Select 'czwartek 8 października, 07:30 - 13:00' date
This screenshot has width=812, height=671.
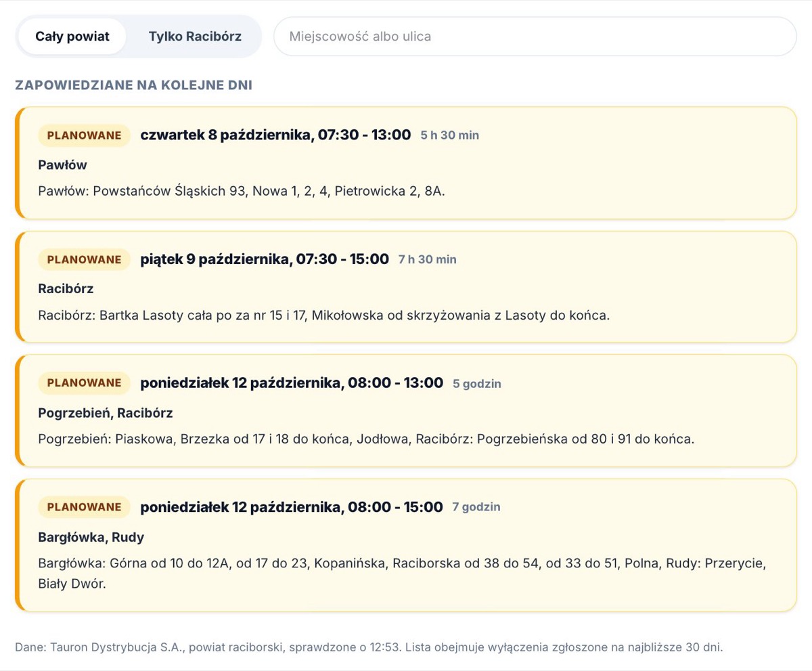[275, 135]
